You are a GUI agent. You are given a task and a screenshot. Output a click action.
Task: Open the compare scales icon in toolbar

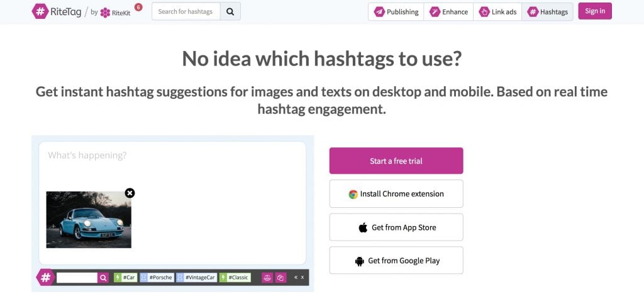coord(267,278)
